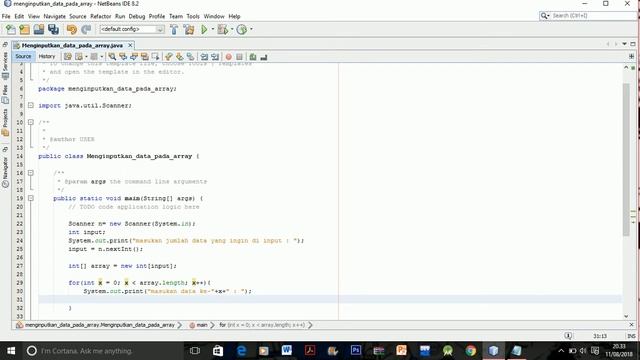Click the for loop breadcrumb in the navigation bar
The height and width of the screenshot is (360, 640).
click(262, 325)
